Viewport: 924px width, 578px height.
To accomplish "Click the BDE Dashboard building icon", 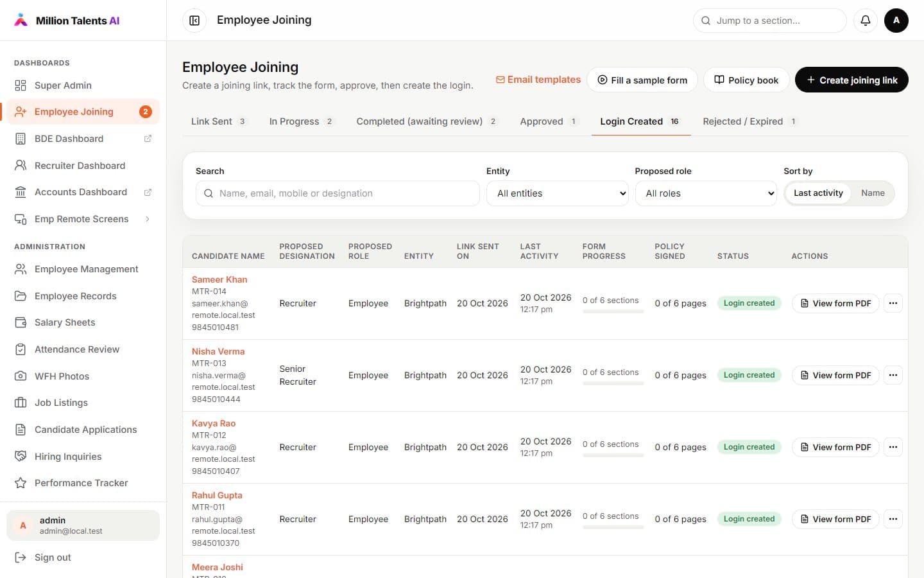I will pos(21,139).
